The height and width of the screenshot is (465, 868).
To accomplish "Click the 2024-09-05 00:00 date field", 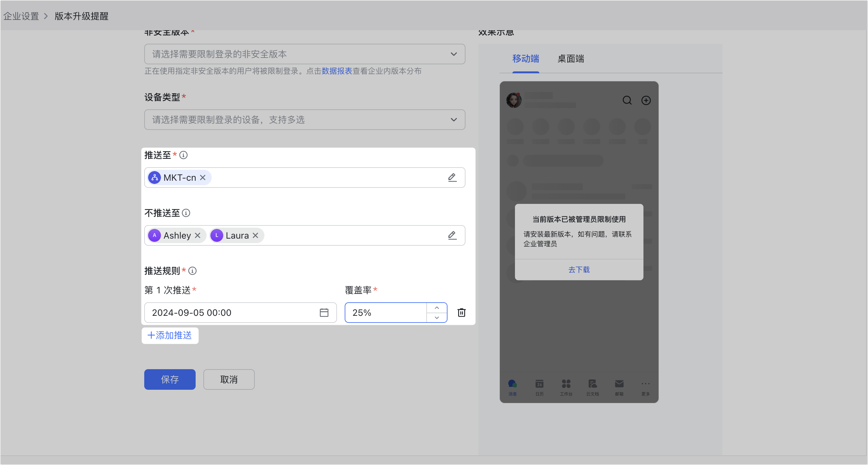I will (241, 313).
